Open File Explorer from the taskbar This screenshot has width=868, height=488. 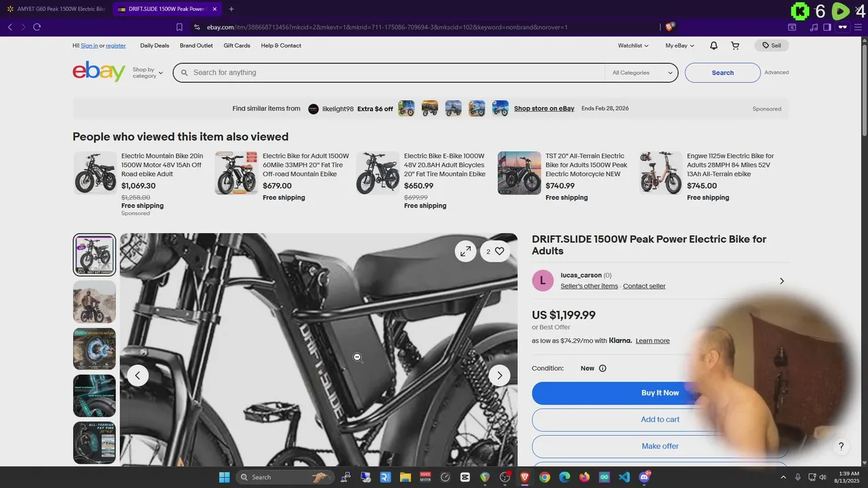(406, 477)
